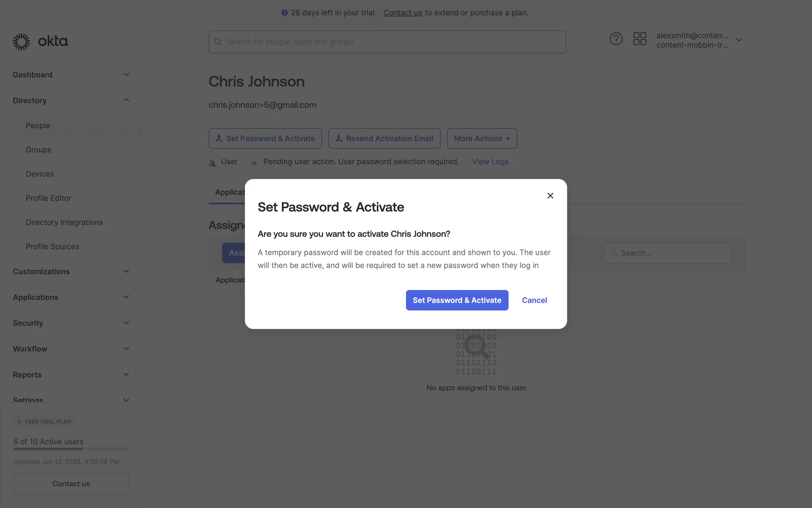The width and height of the screenshot is (812, 508).
Task: Click Cancel in the dialog
Action: coord(534,300)
